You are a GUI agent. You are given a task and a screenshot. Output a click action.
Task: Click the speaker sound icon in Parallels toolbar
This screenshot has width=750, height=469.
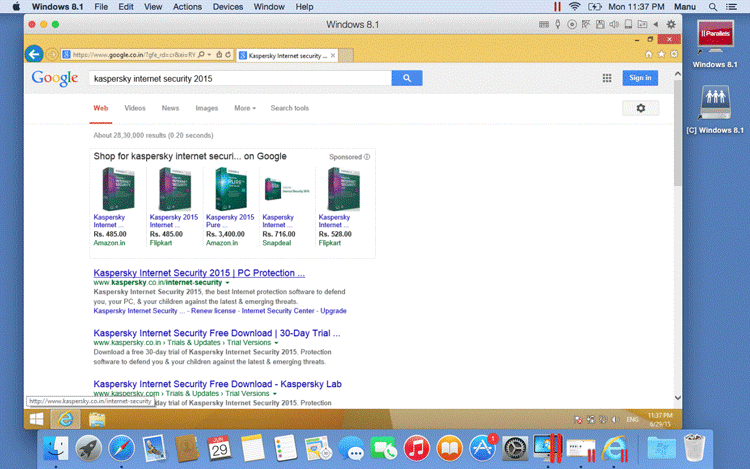(x=614, y=24)
